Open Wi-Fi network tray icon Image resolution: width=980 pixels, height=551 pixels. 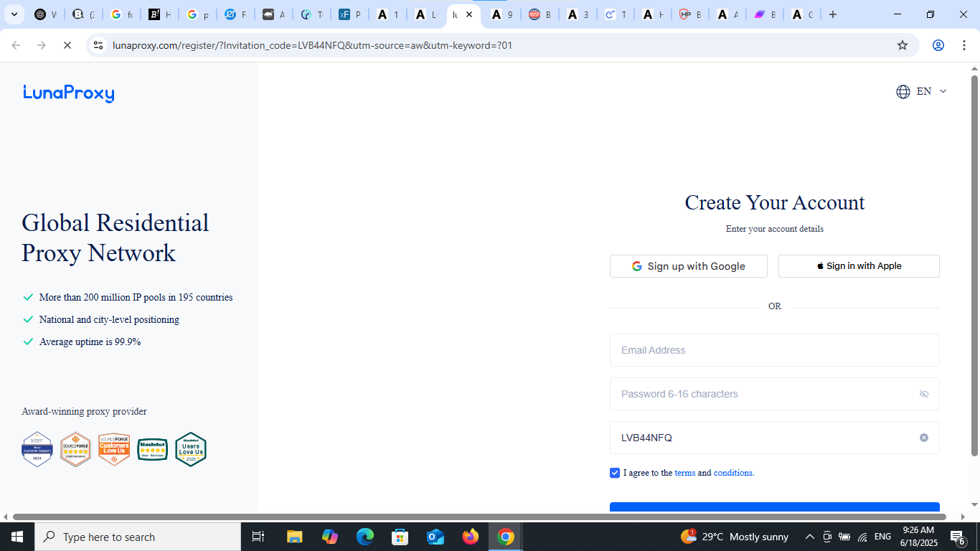coord(862,537)
